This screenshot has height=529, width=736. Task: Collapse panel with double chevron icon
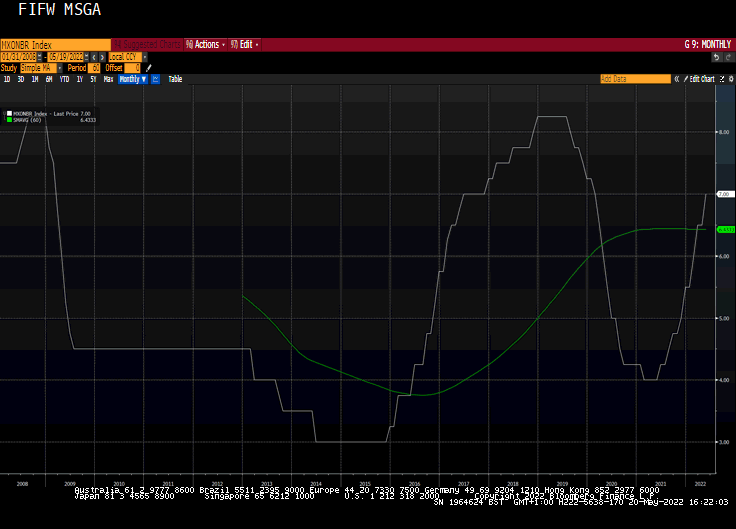tap(679, 79)
